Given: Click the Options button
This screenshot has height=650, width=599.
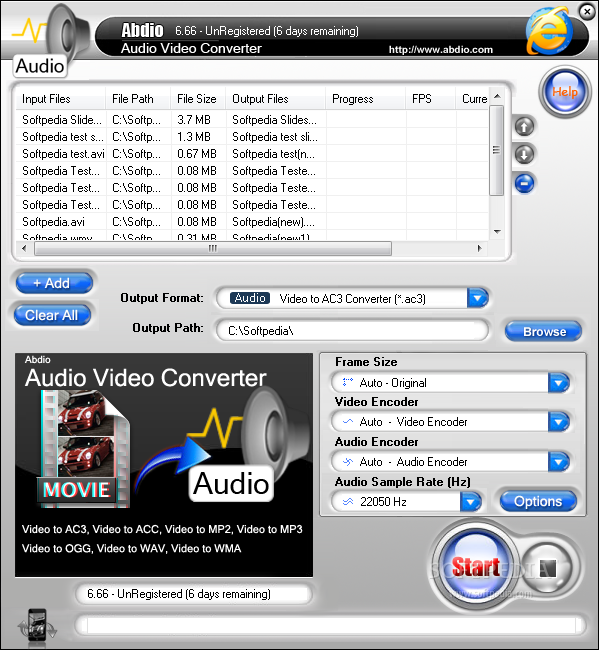Looking at the screenshot, I should [538, 502].
